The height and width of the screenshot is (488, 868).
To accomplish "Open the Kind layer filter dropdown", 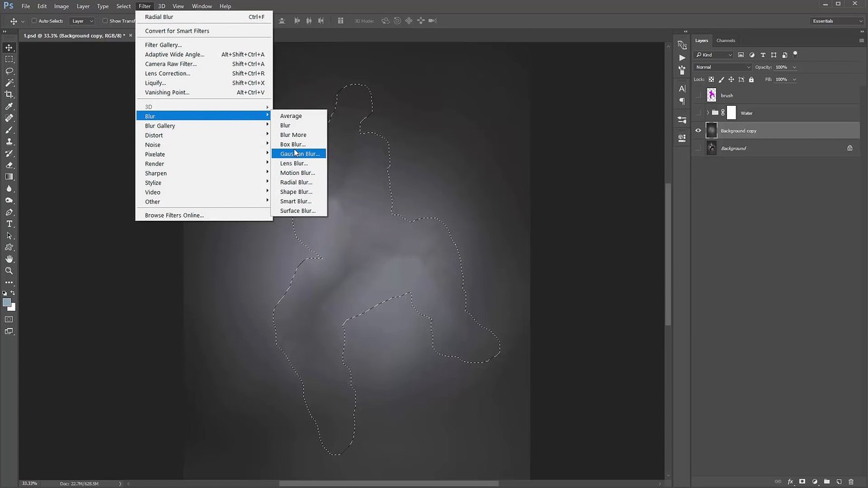I will (x=714, y=55).
